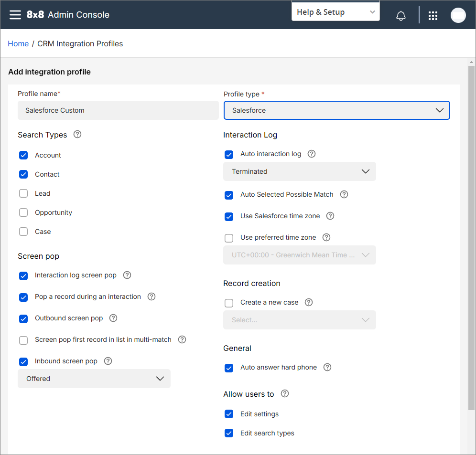The width and height of the screenshot is (476, 455).
Task: Click the 8x8 Admin Console logo
Action: [x=68, y=14]
